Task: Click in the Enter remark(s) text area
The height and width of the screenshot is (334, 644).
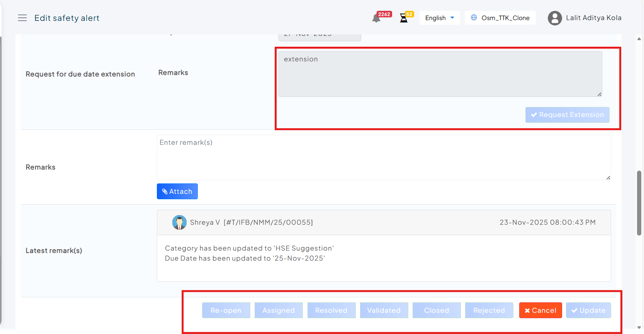Action: 383,158
